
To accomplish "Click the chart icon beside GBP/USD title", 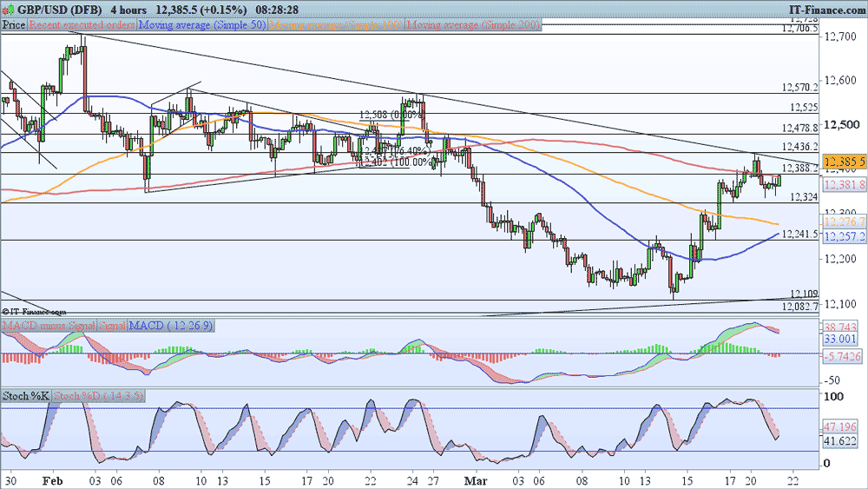I will coord(8,10).
